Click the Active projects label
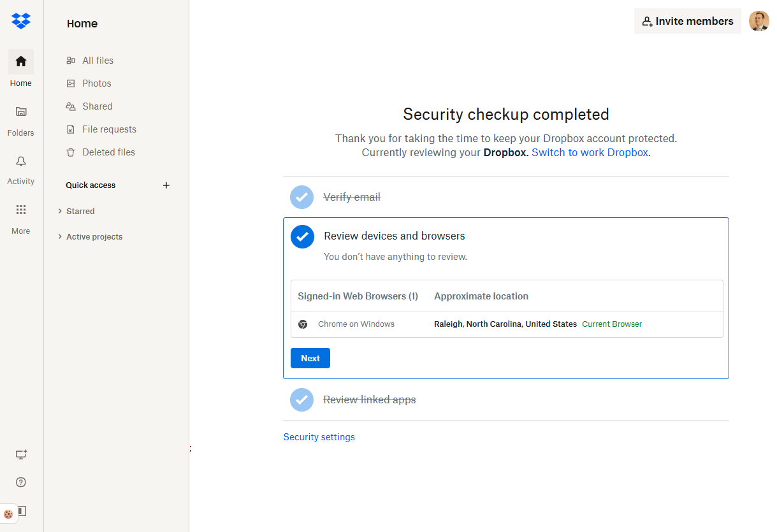The height and width of the screenshot is (532, 777). 94,236
